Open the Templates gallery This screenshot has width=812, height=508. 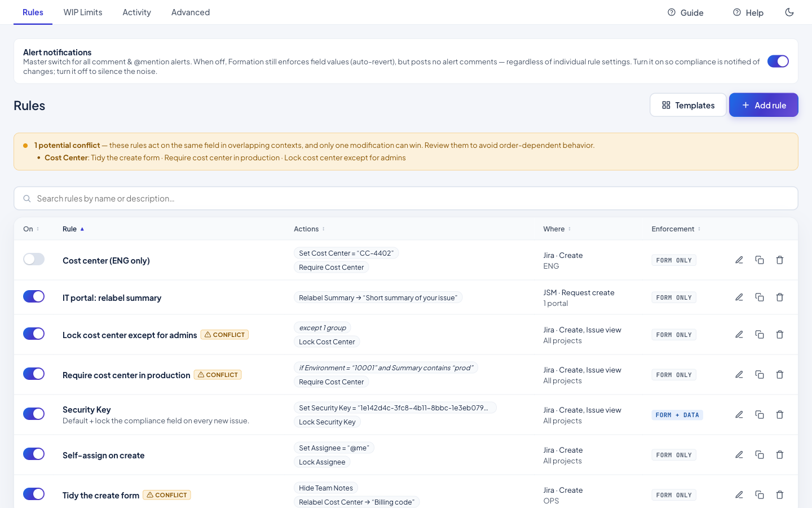tap(688, 105)
